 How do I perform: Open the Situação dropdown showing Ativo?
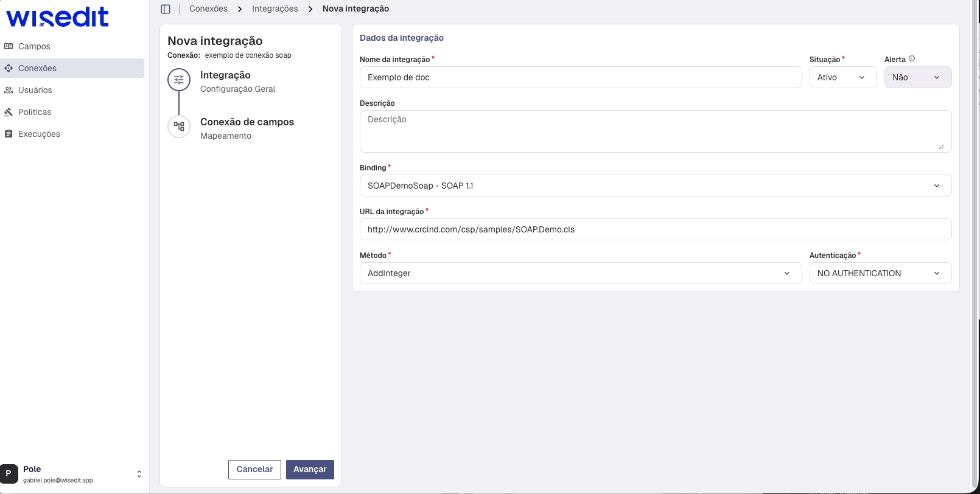pyautogui.click(x=842, y=77)
